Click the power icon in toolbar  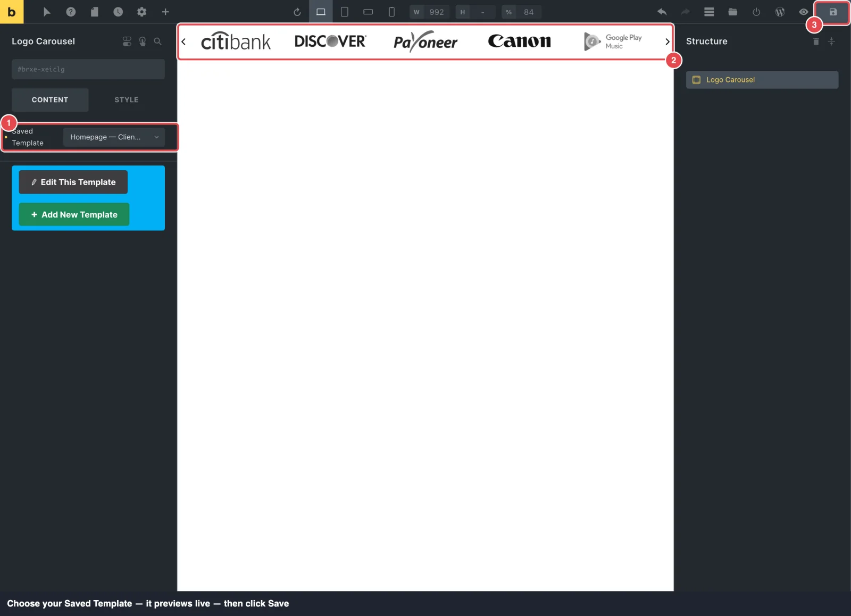(x=756, y=12)
